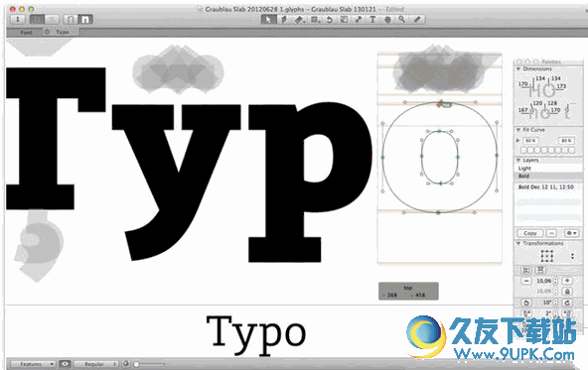Collapse the Dimensions palette section

click(518, 68)
